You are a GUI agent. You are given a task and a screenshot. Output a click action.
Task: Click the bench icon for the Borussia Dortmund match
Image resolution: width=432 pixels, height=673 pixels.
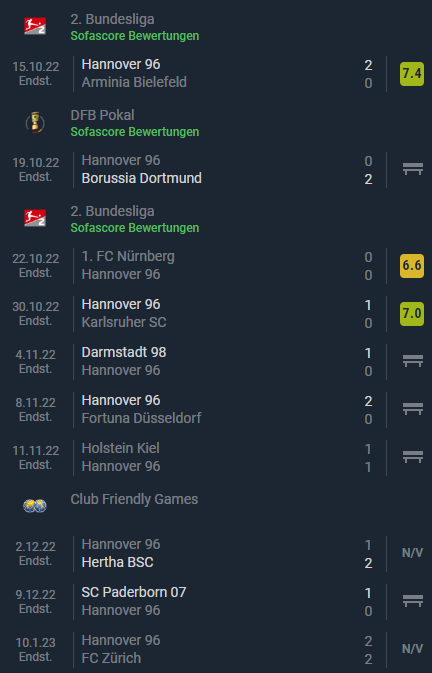point(413,169)
